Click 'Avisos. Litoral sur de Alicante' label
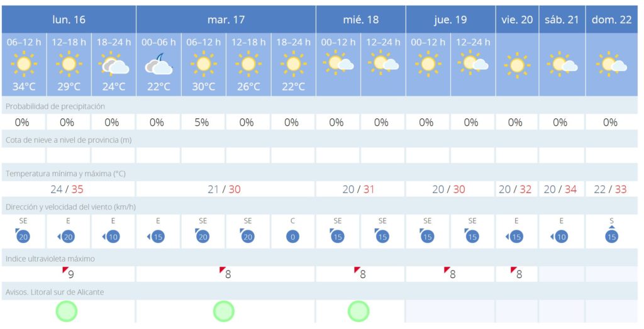 (x=55, y=293)
